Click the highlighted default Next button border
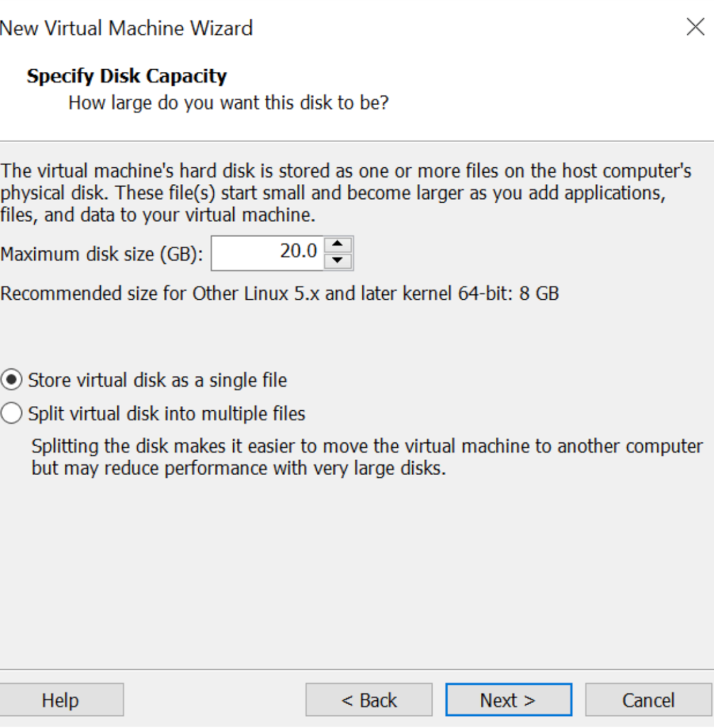 click(x=509, y=700)
